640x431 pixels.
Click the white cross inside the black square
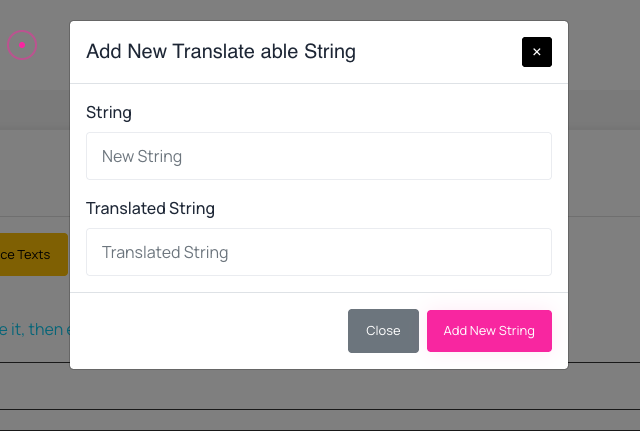coord(537,52)
